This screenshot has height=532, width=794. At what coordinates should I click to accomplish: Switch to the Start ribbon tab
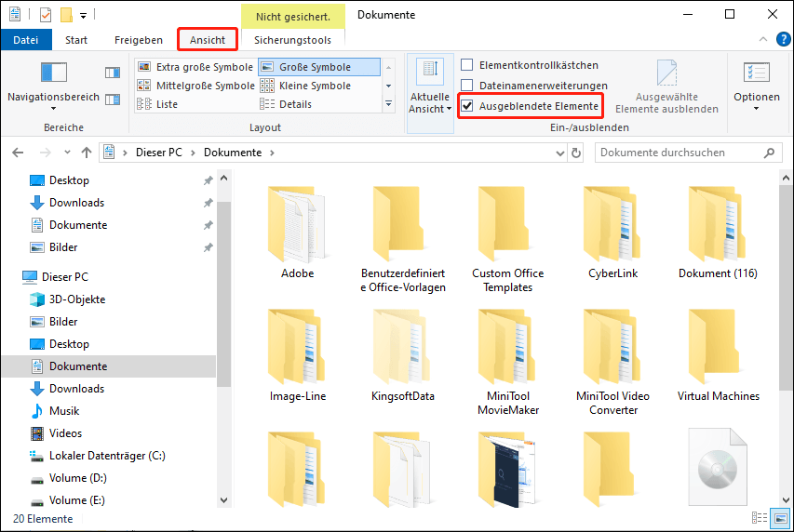tap(76, 40)
